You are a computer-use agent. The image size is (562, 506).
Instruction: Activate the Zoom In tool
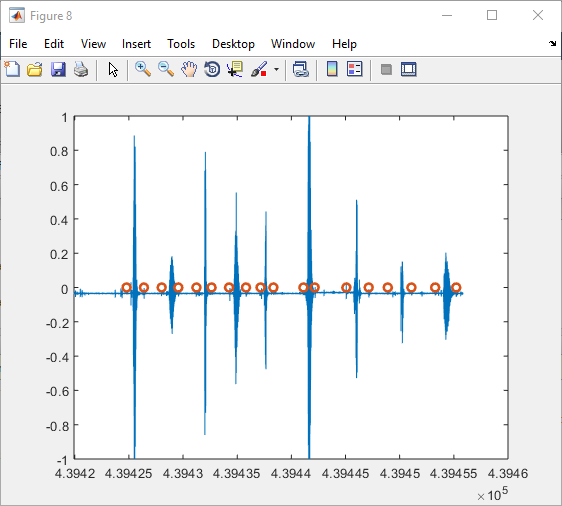coord(143,69)
